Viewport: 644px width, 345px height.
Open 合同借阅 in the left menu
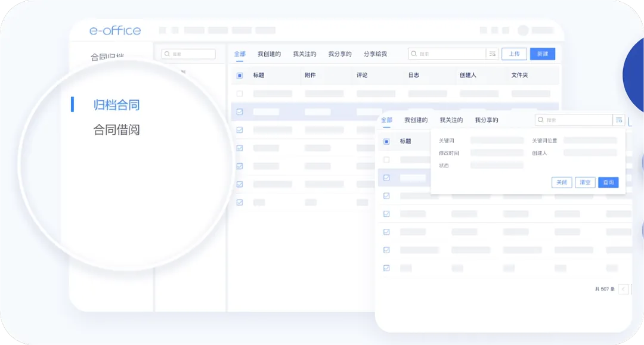pos(116,130)
